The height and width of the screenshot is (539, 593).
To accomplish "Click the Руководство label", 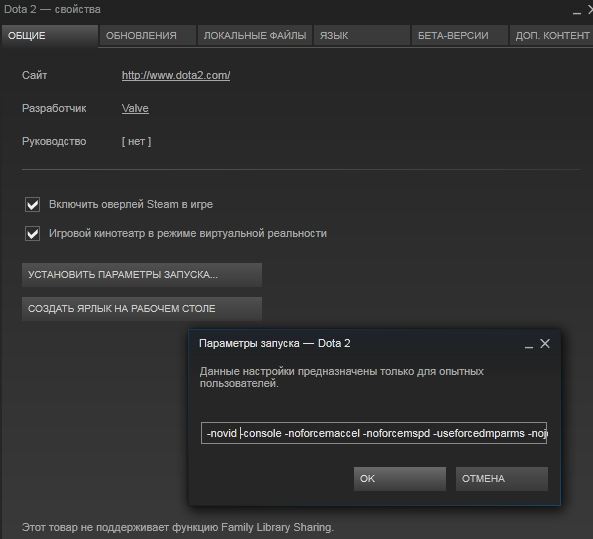I will [54, 141].
